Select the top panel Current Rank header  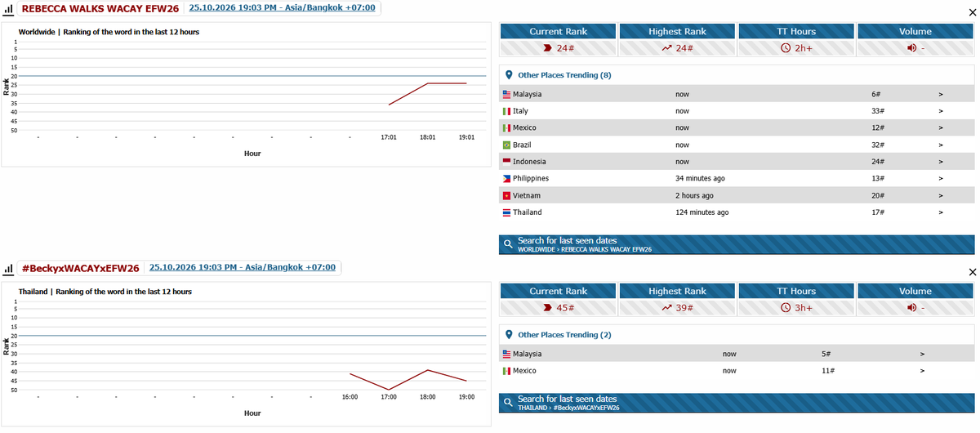[558, 31]
